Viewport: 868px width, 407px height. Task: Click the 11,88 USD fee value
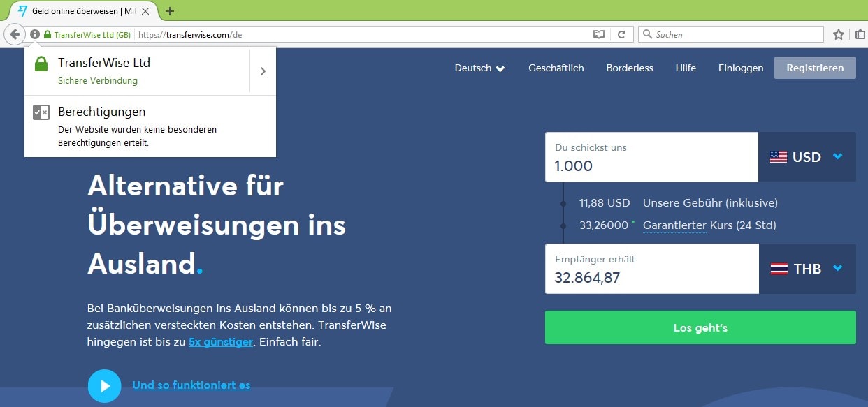pyautogui.click(x=605, y=203)
